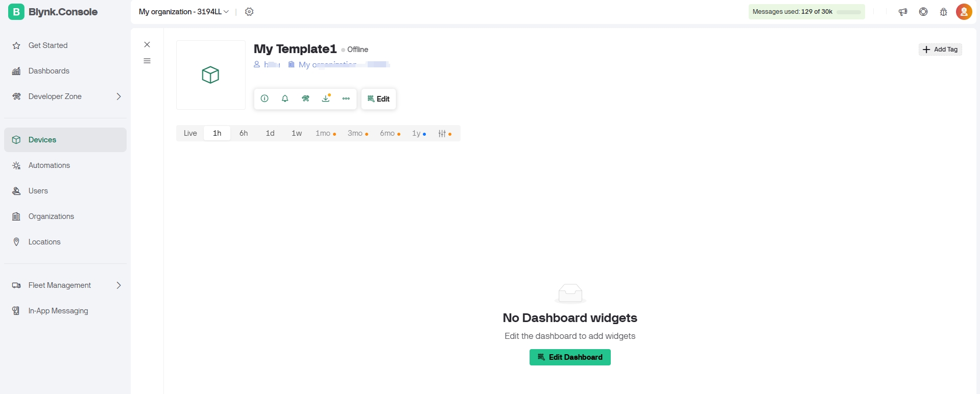Open Devices in the sidebar
Image resolution: width=980 pixels, height=394 pixels.
(x=65, y=140)
